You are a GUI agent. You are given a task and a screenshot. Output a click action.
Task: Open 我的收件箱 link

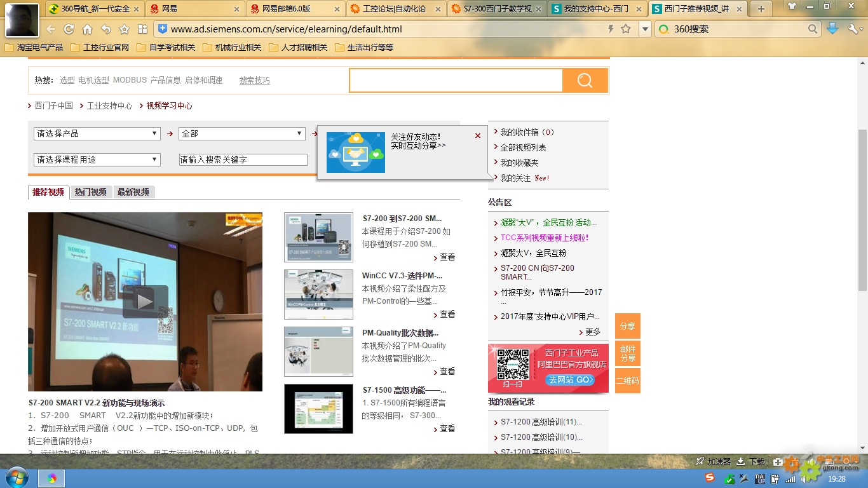527,132
